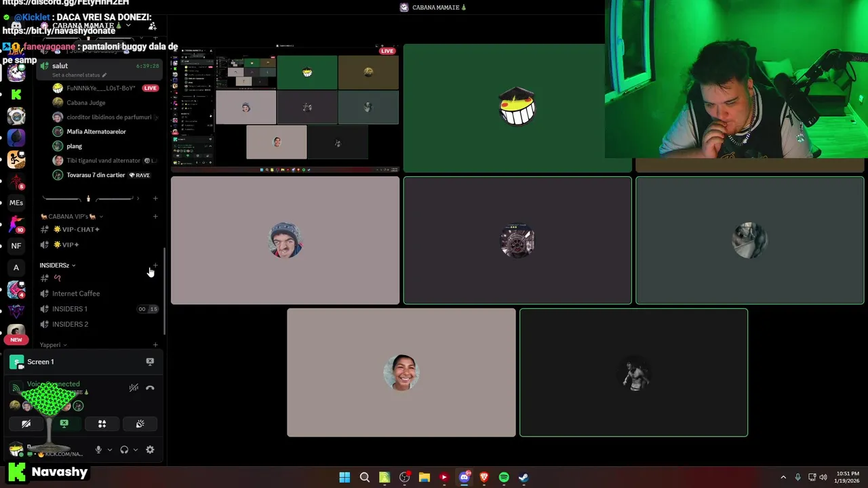Show hidden system tray icons

tap(783, 477)
